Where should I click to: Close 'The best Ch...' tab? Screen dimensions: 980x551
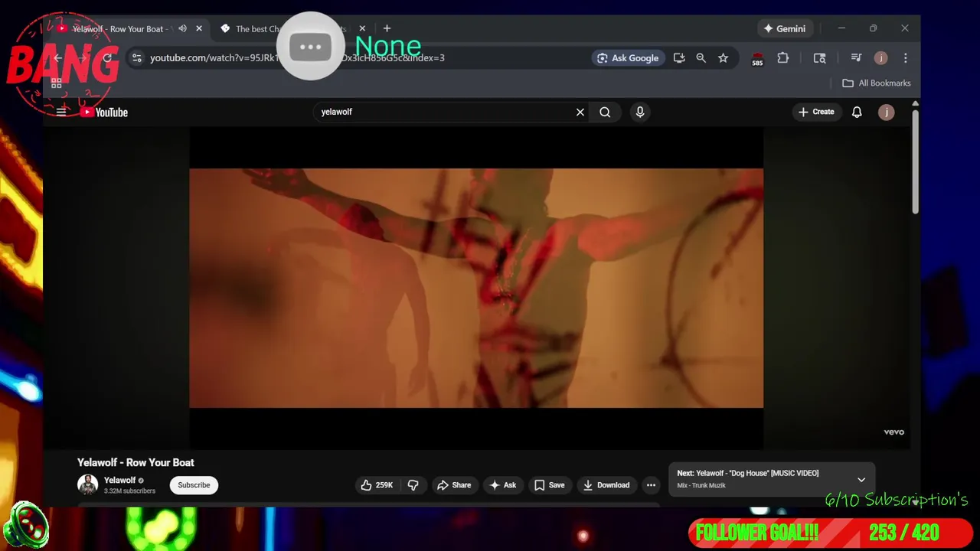pos(362,29)
